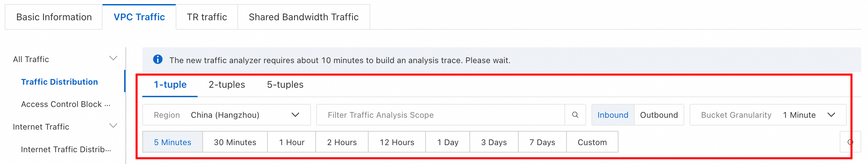Open Access Control Block sidebar item
This screenshot has height=164, width=868.
pos(65,104)
